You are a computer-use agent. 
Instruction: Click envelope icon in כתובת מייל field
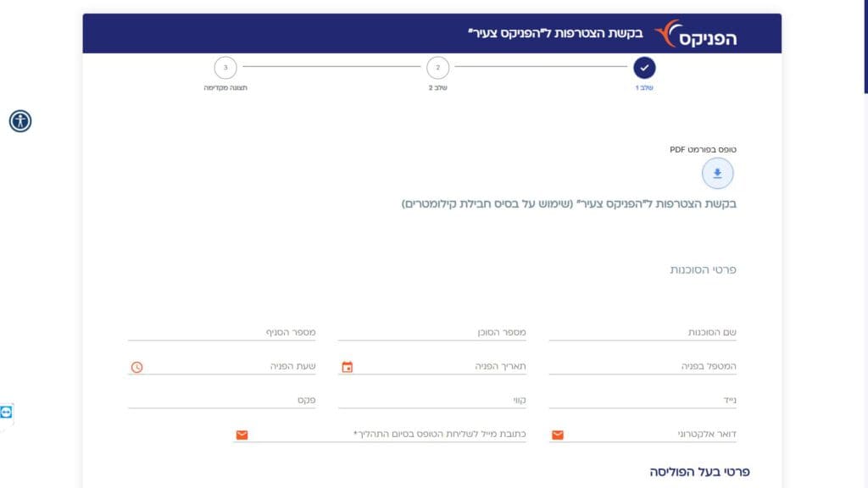pos(242,435)
